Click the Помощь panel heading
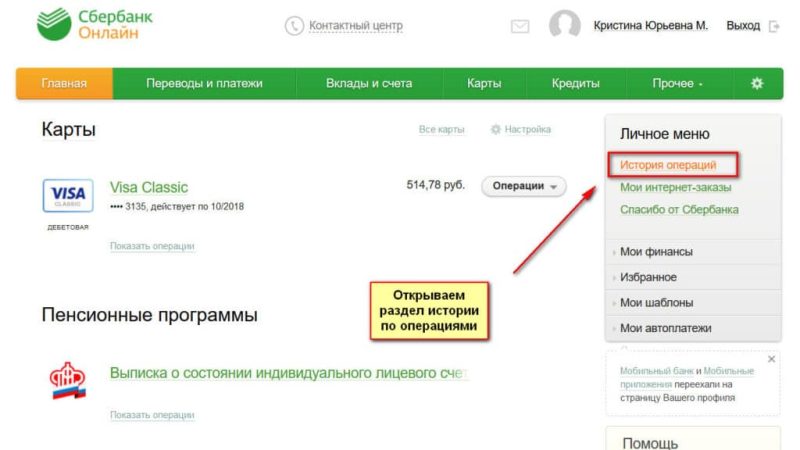Viewport: 800px width, 450px height. [650, 443]
